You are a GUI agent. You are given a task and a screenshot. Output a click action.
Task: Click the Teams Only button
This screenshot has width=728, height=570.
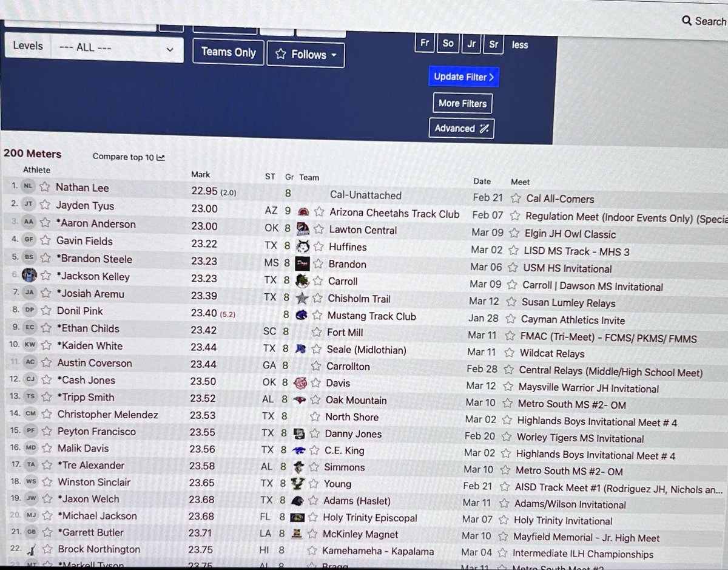(229, 52)
